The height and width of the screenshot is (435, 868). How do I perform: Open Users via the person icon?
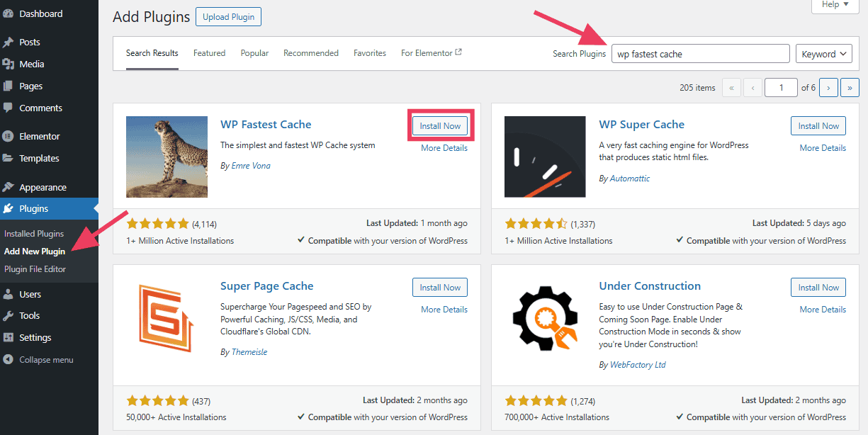10,293
